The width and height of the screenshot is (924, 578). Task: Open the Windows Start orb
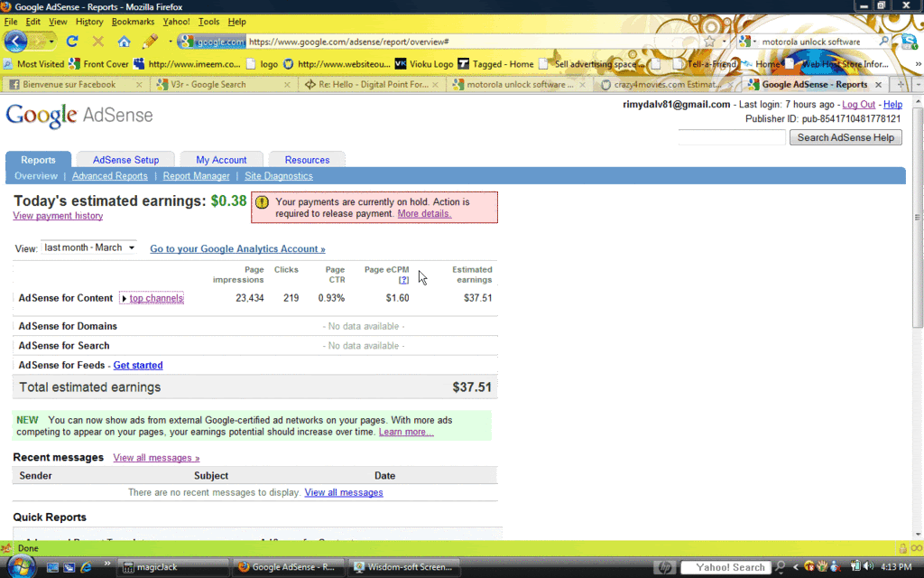coord(22,567)
